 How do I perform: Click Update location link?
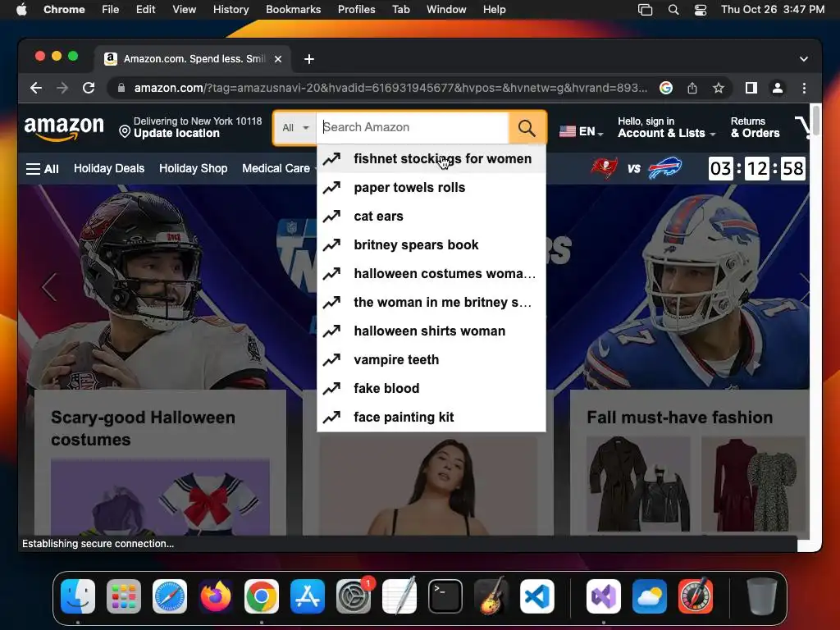(x=176, y=134)
